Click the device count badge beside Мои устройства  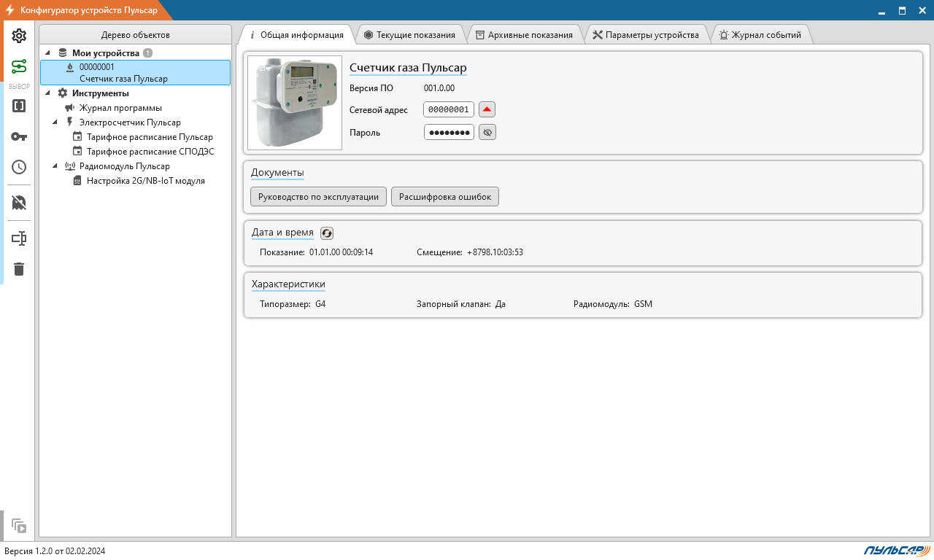[148, 53]
